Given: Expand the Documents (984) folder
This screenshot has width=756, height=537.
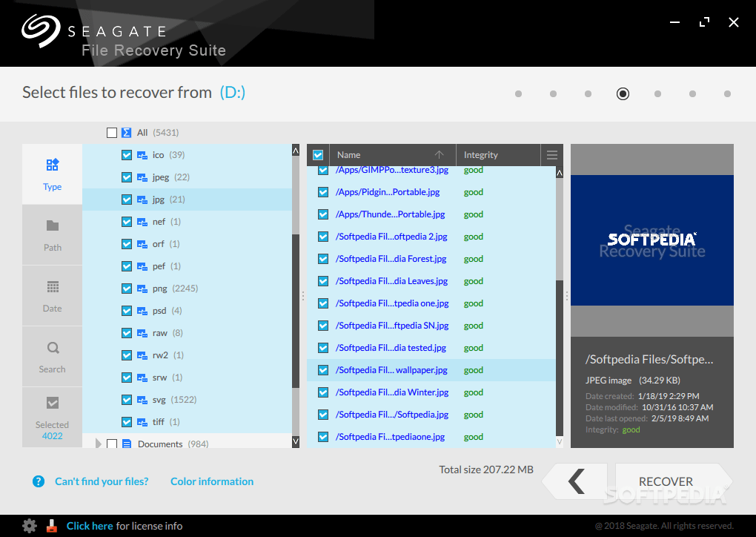Looking at the screenshot, I should [x=98, y=442].
